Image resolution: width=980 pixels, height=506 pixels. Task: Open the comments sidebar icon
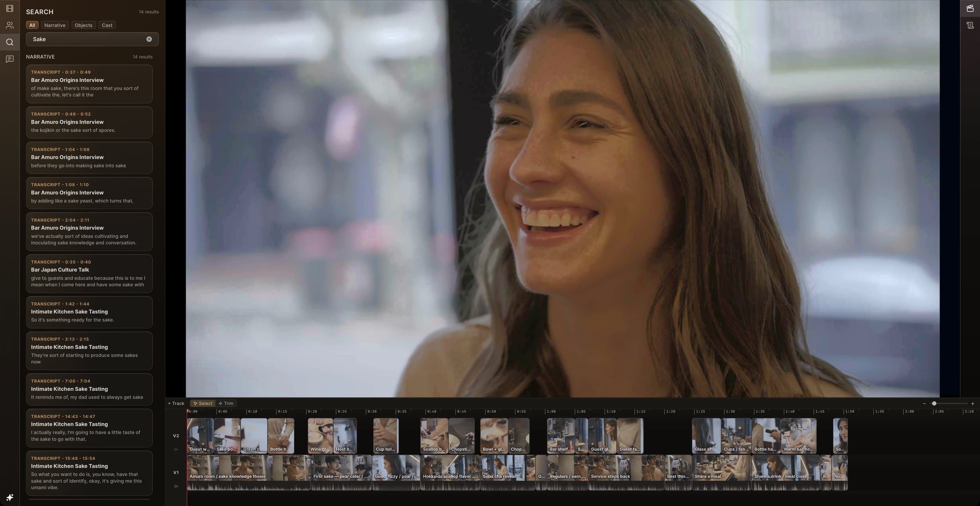pyautogui.click(x=10, y=59)
